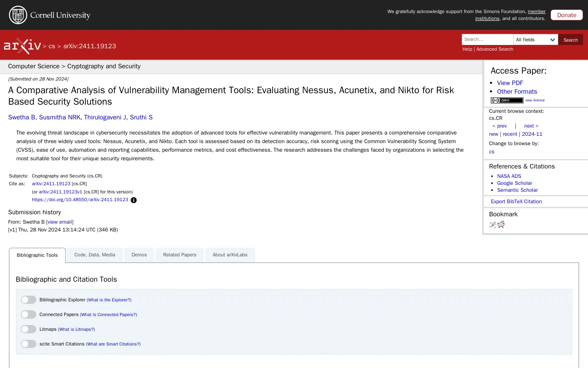
Task: Open the Related Papers tab
Action: pos(180,255)
